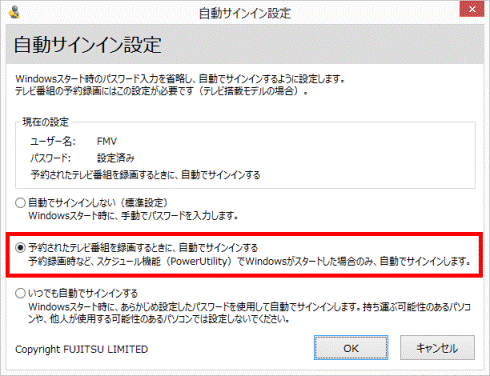
Task: Click 'Windowsスタート時に、手動でパスワードを入力します。' description
Action: coord(133,216)
